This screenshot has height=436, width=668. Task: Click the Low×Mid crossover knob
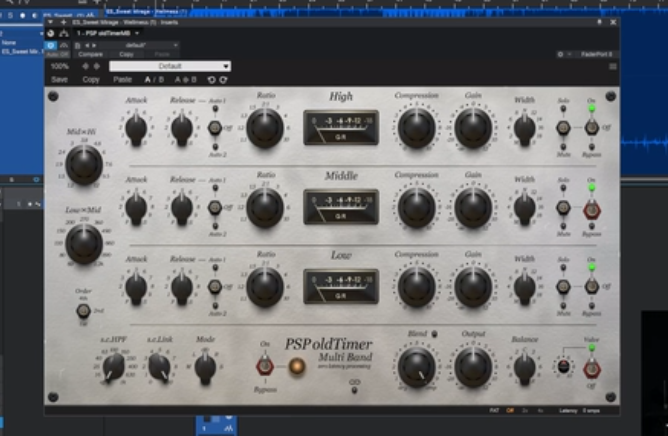[x=84, y=244]
